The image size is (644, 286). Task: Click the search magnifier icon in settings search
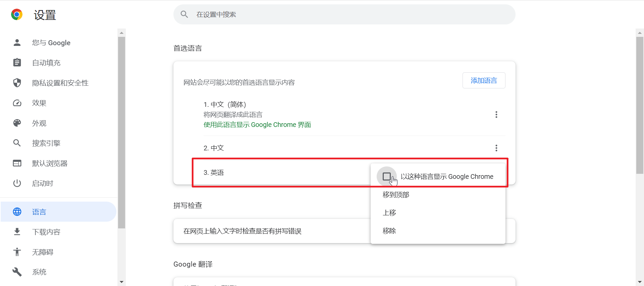point(184,14)
